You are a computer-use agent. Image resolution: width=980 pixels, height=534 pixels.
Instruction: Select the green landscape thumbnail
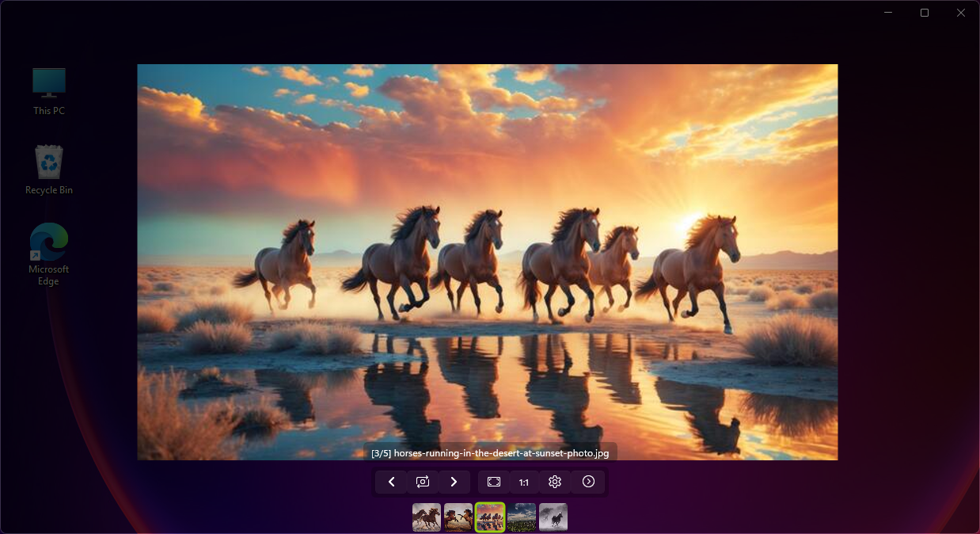521,517
